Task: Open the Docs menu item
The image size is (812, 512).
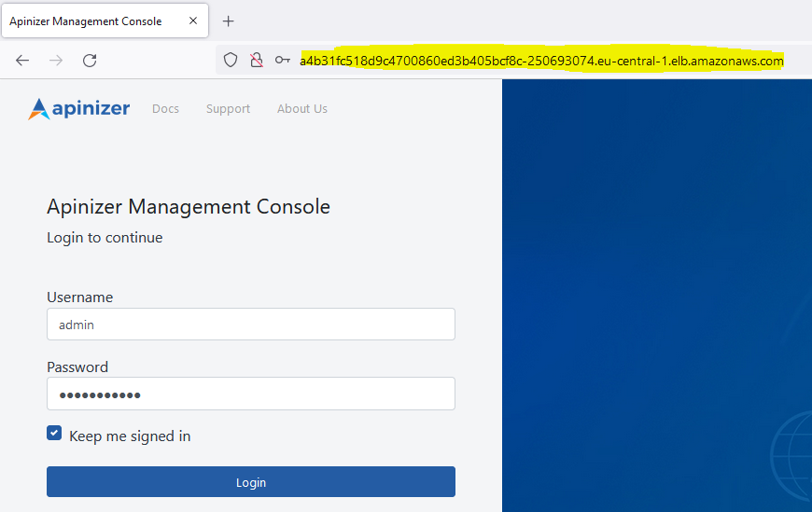Action: point(165,109)
